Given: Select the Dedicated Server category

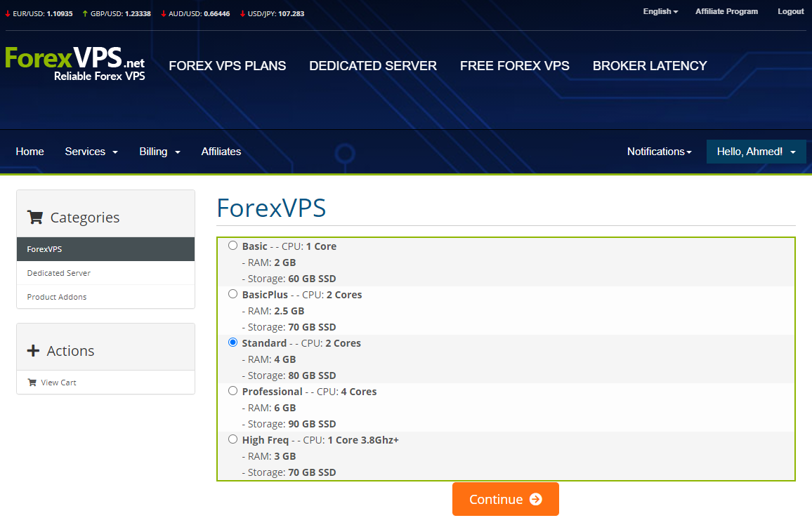Looking at the screenshot, I should (105, 273).
